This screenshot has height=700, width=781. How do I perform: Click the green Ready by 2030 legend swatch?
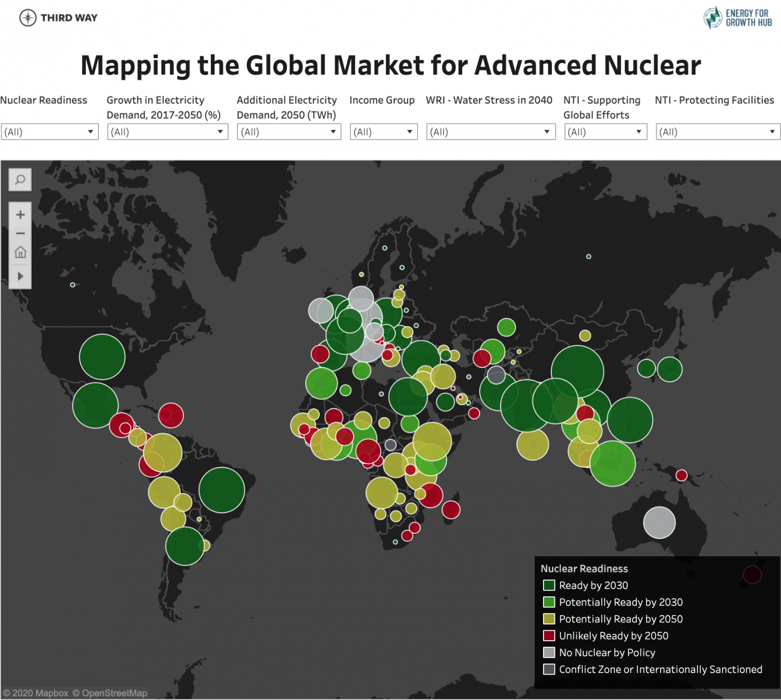[x=548, y=585]
